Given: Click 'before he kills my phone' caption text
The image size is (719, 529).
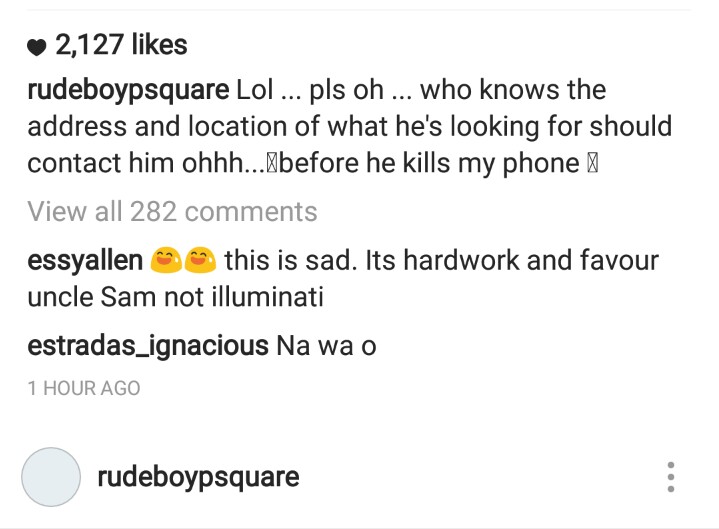Looking at the screenshot, I should pyautogui.click(x=429, y=164).
